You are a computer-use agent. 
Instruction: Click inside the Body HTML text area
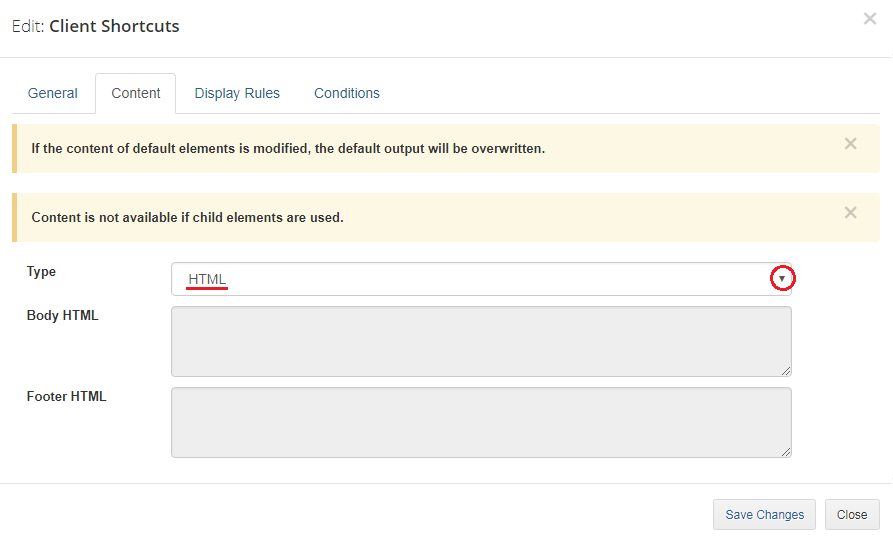pos(481,341)
